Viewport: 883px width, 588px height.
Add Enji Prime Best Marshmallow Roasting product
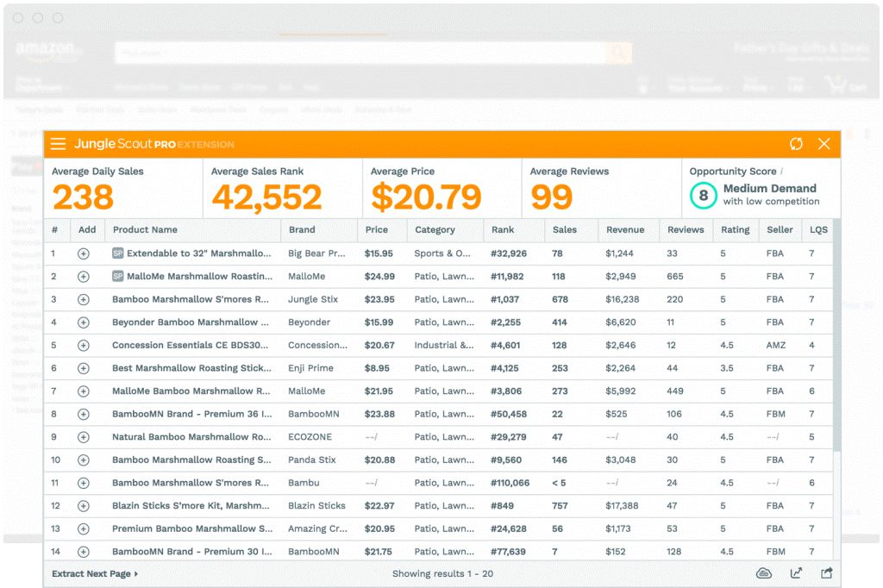pyautogui.click(x=84, y=368)
